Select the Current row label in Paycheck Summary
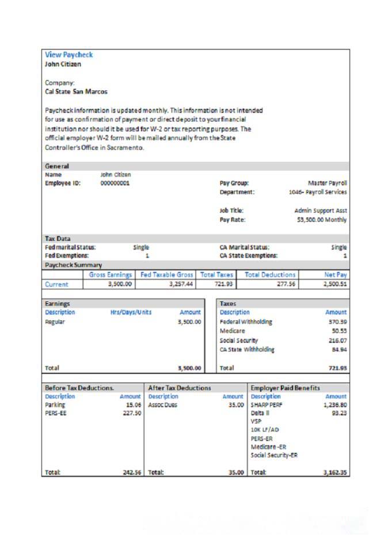Image resolution: width=392 pixels, height=545 pixels. pos(56,284)
